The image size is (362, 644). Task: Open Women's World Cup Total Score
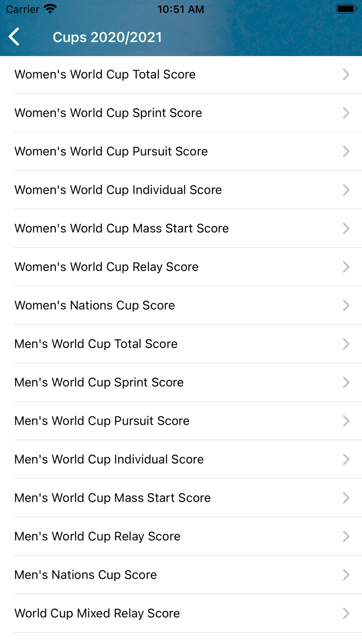181,75
